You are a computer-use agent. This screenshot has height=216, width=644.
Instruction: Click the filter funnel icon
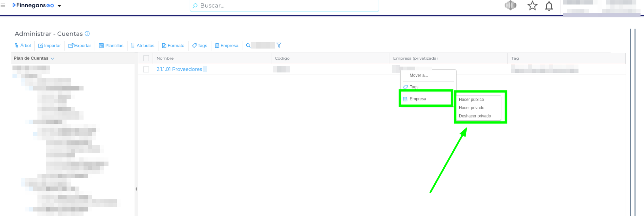coord(279,45)
